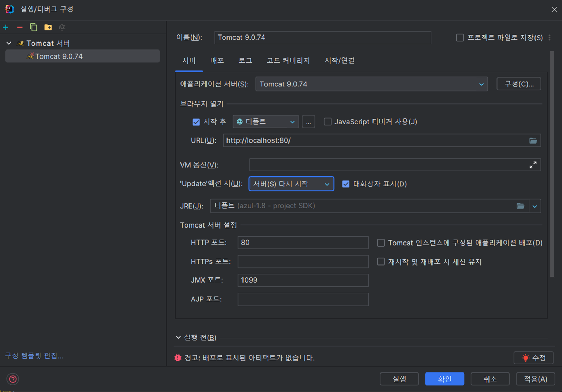Uncheck the 시작 후 checkbox
This screenshot has width=562, height=392.
coord(196,122)
